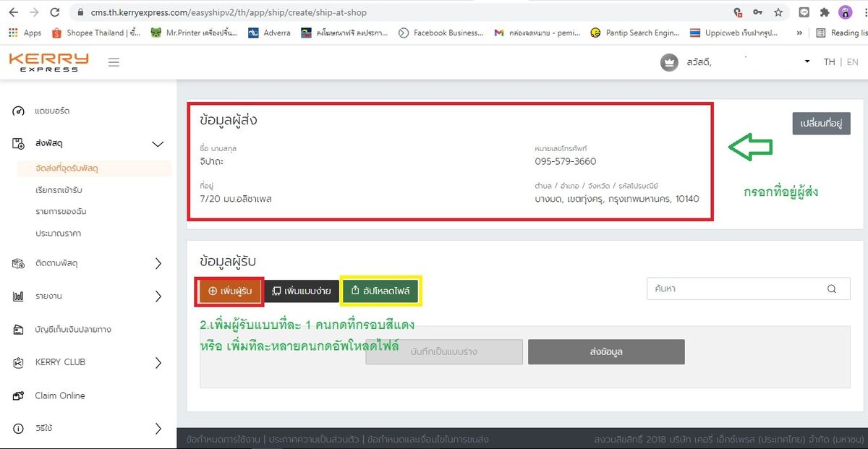Bookmark this page with star icon

(x=778, y=12)
